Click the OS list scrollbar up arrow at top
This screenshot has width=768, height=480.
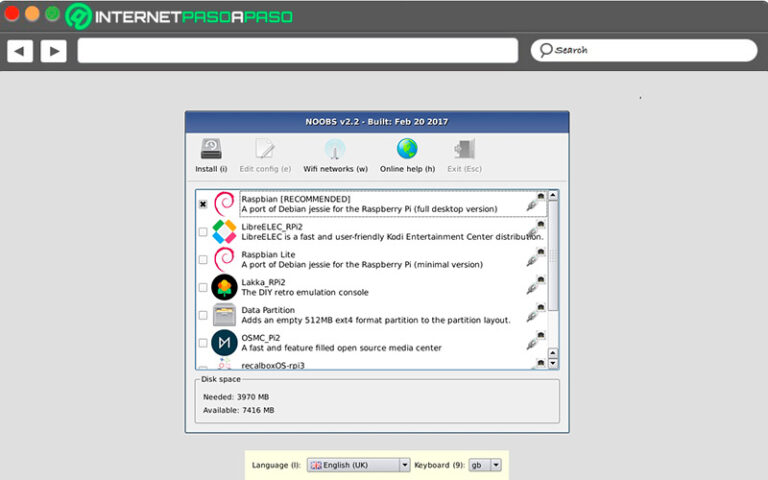point(553,195)
